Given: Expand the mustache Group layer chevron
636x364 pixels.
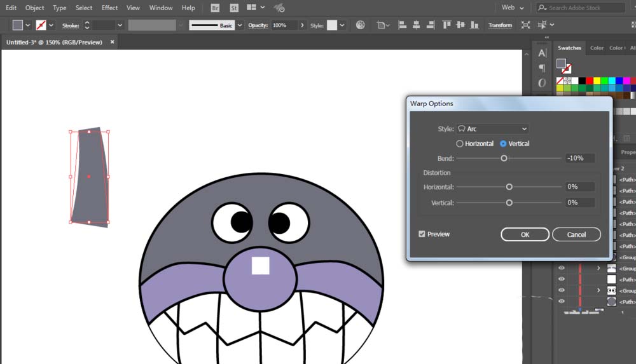Looking at the screenshot, I should (x=598, y=268).
